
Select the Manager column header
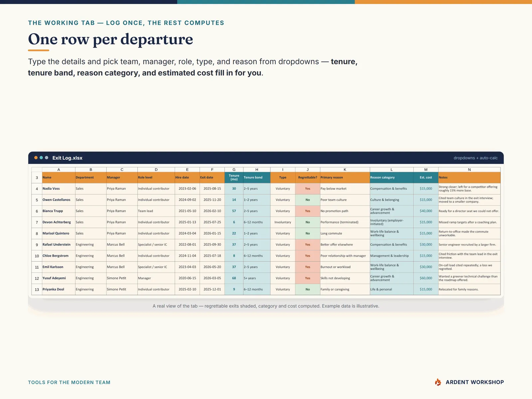(x=122, y=178)
